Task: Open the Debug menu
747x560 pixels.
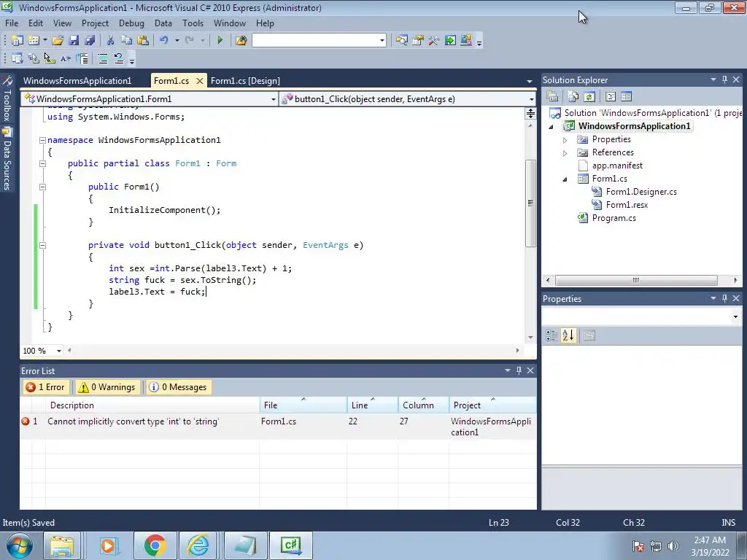Action: pyautogui.click(x=131, y=23)
